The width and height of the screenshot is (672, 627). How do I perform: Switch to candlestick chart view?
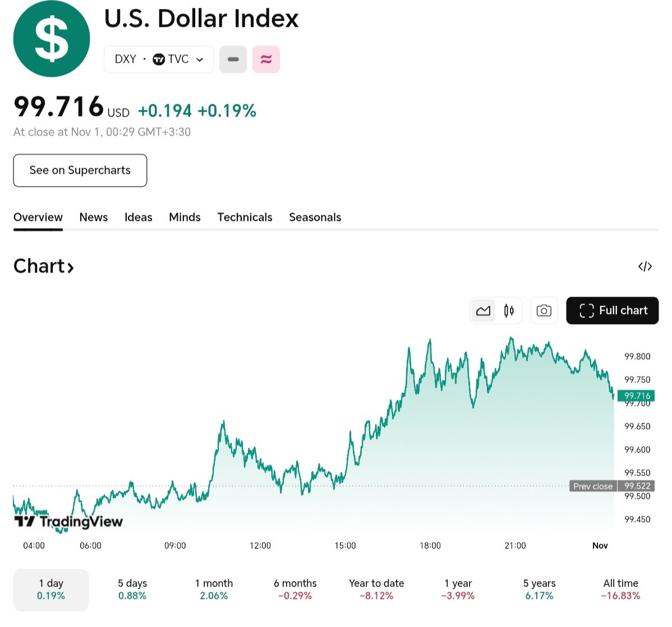point(509,311)
